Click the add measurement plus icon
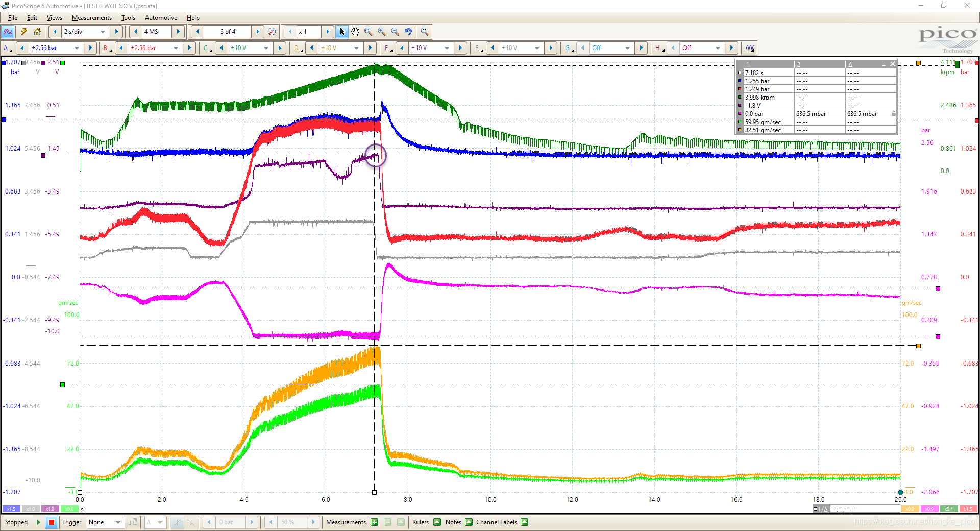Viewport: 980px width, 531px height. pyautogui.click(x=375, y=522)
